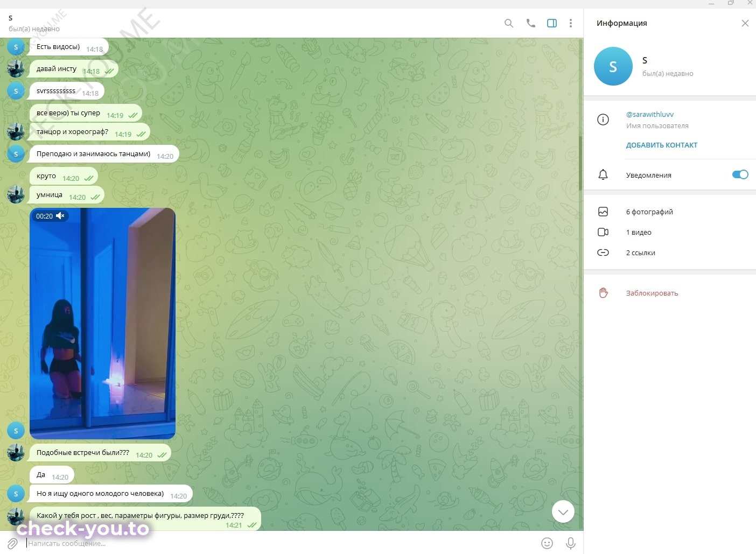Click photo avatar beside 'умница' message
The height and width of the screenshot is (554, 756).
coord(16,195)
